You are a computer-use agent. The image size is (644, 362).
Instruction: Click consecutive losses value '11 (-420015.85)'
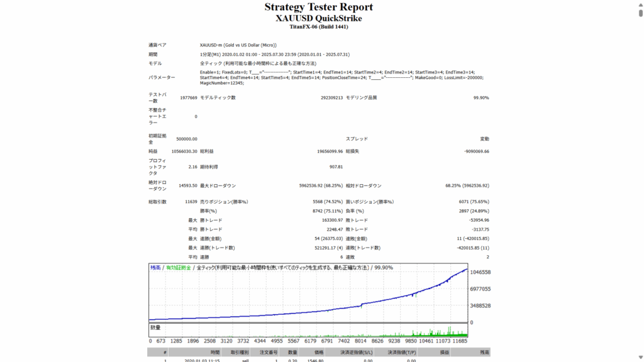coord(473,238)
